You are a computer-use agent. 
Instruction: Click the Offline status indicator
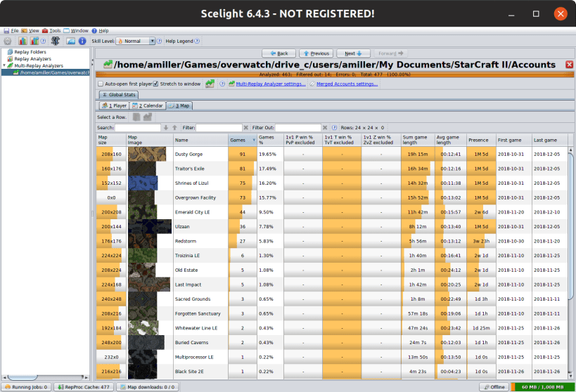point(494,387)
